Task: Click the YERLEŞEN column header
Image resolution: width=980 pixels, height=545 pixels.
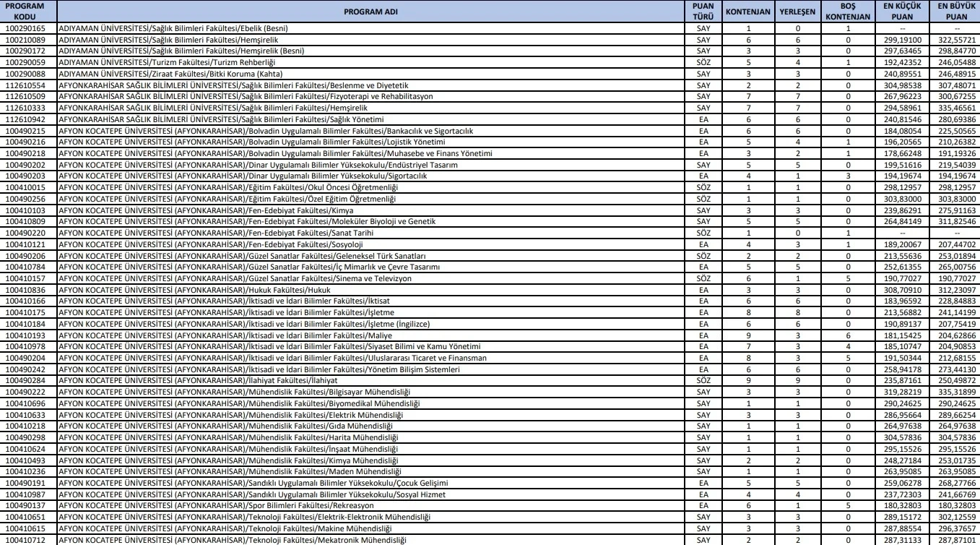Action: tap(798, 12)
